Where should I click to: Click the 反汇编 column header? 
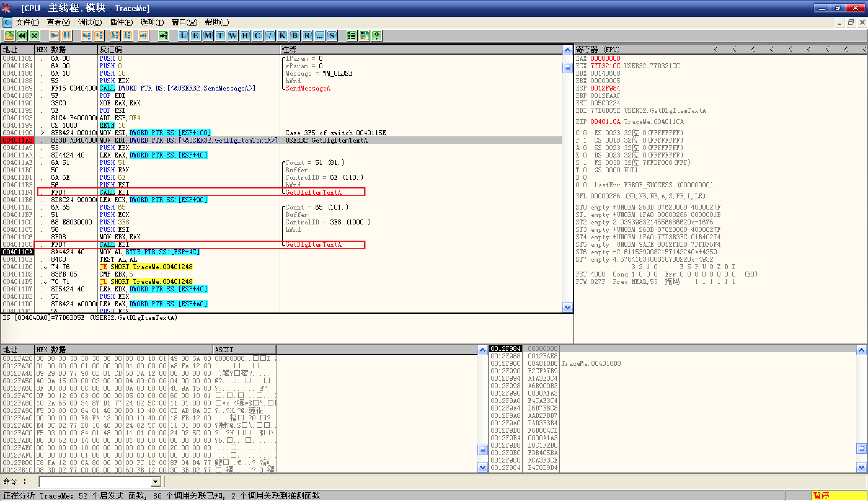(x=110, y=50)
